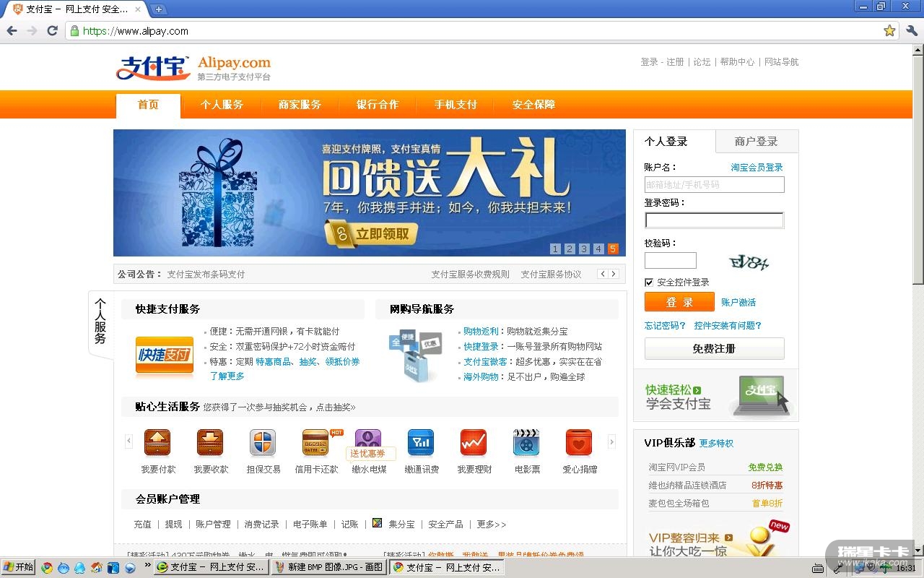Click the orange 登录 button
Image resolution: width=924 pixels, height=578 pixels.
pos(679,302)
